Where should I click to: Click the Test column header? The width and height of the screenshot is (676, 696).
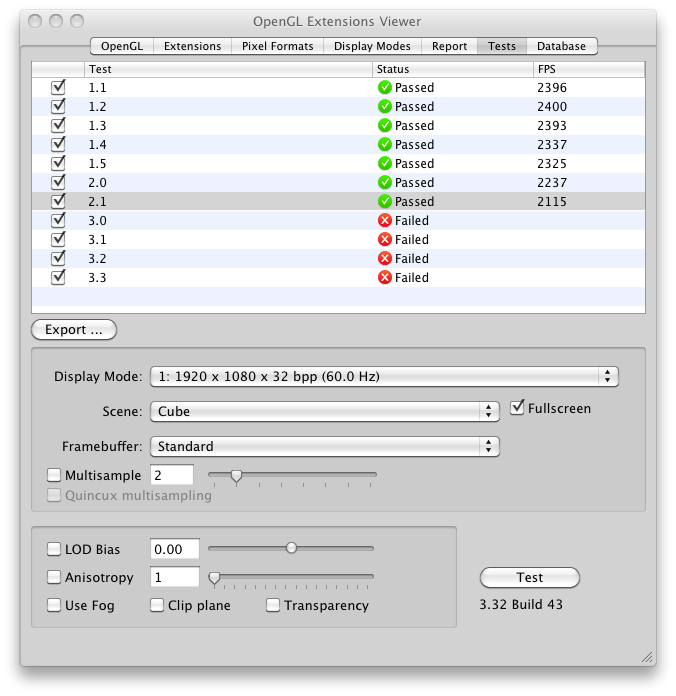click(228, 69)
